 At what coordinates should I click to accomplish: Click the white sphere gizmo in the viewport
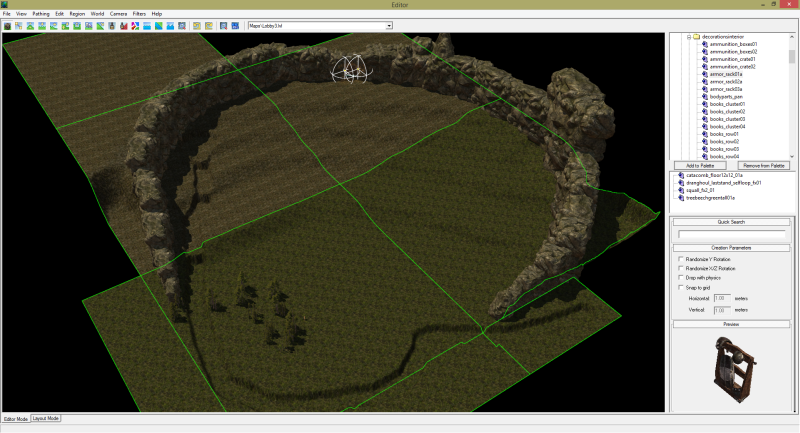click(x=350, y=69)
